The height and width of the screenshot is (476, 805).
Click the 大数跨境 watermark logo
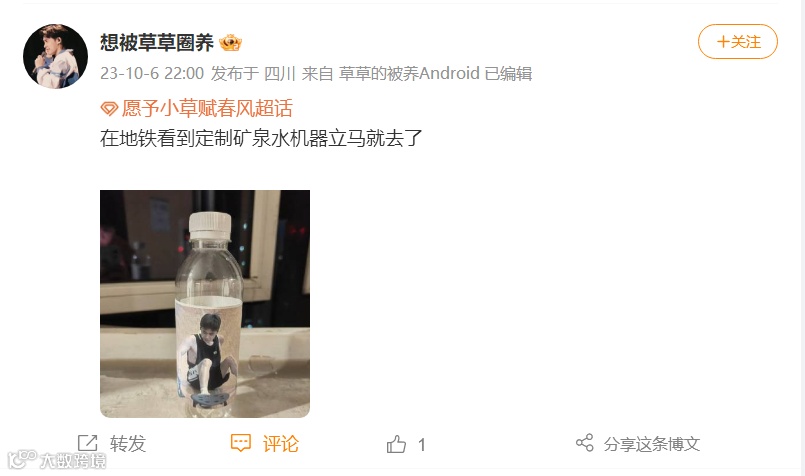point(57,460)
